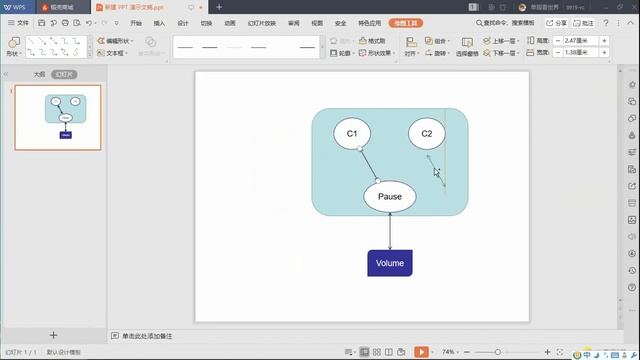
Task: Select the C2 ellipse on the slide
Action: click(x=427, y=133)
